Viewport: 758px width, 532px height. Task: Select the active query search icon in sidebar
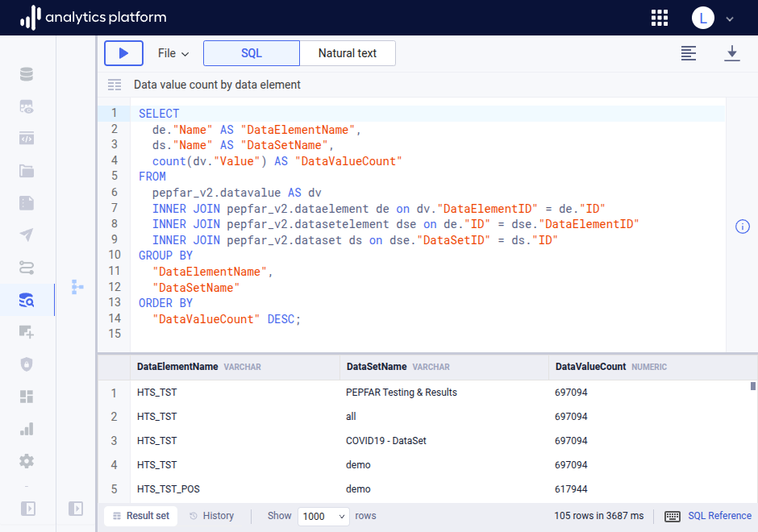[x=27, y=300]
